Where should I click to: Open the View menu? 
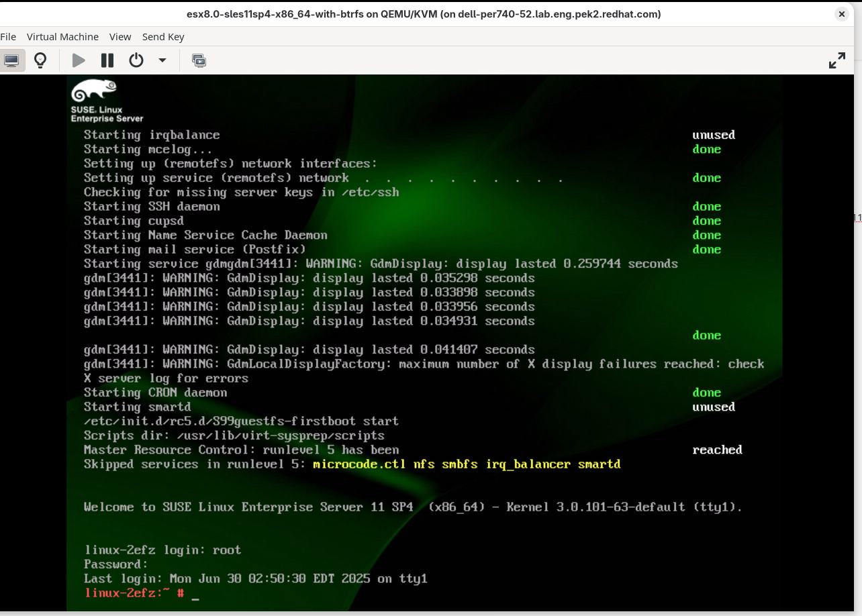120,37
